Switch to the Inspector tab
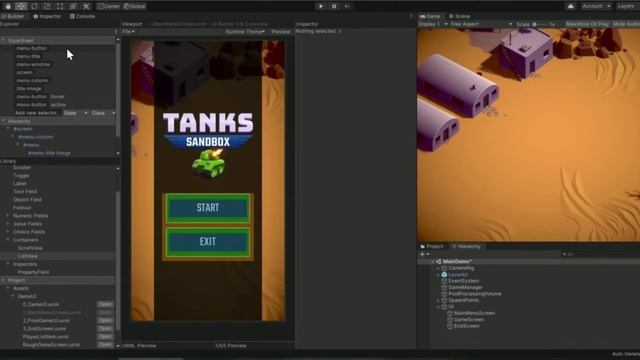 [x=47, y=16]
